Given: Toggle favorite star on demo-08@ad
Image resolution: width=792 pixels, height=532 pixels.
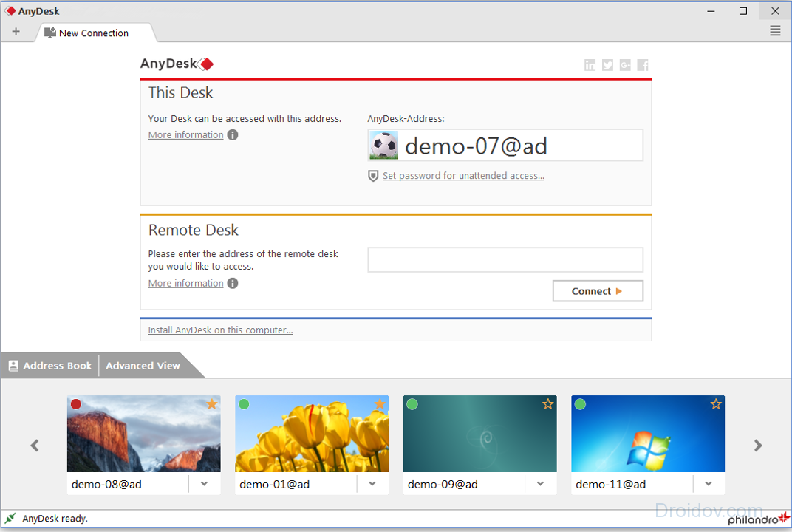Looking at the screenshot, I should [212, 404].
